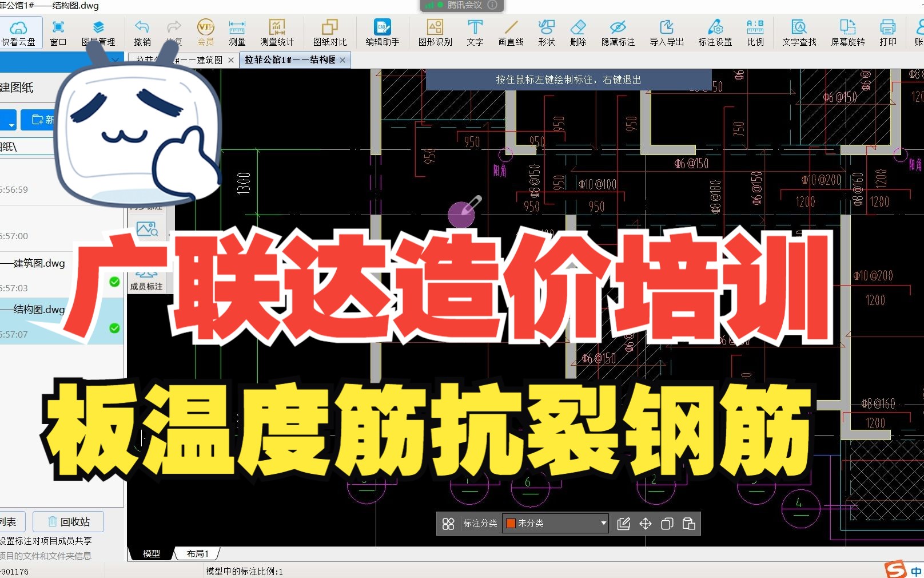The height and width of the screenshot is (578, 924).
Task: Click the edit annotation pencil icon
Action: [624, 524]
